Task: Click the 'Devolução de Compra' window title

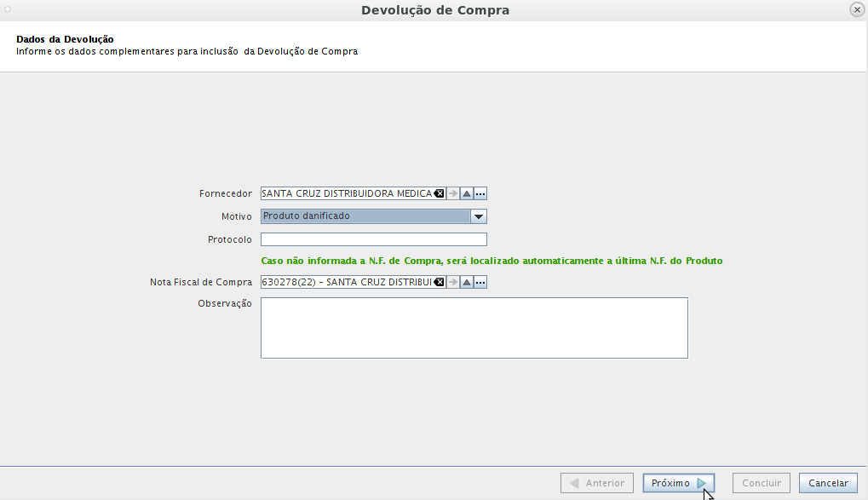Action: pyautogui.click(x=435, y=10)
